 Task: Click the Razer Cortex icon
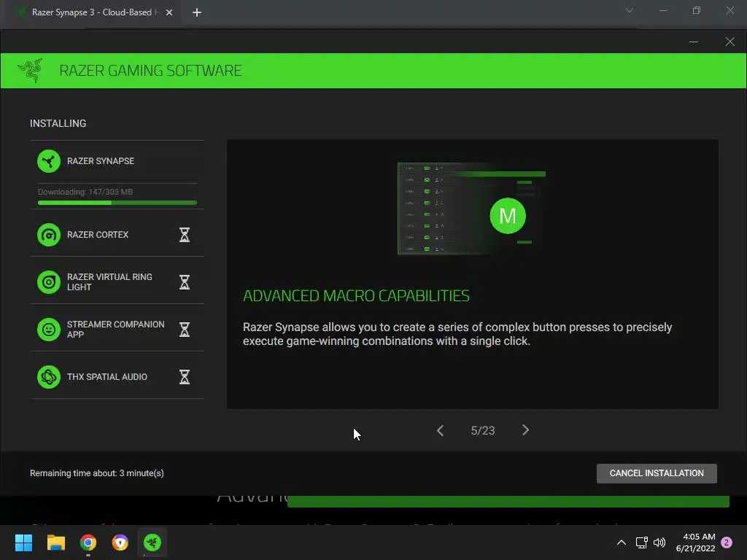pyautogui.click(x=49, y=235)
